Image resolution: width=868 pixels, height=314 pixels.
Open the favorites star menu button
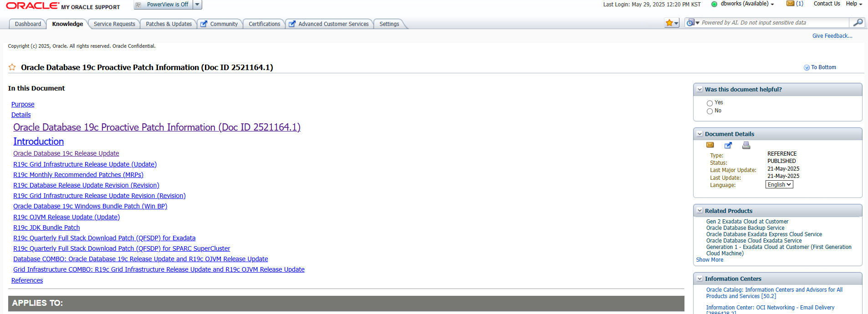pyautogui.click(x=672, y=23)
